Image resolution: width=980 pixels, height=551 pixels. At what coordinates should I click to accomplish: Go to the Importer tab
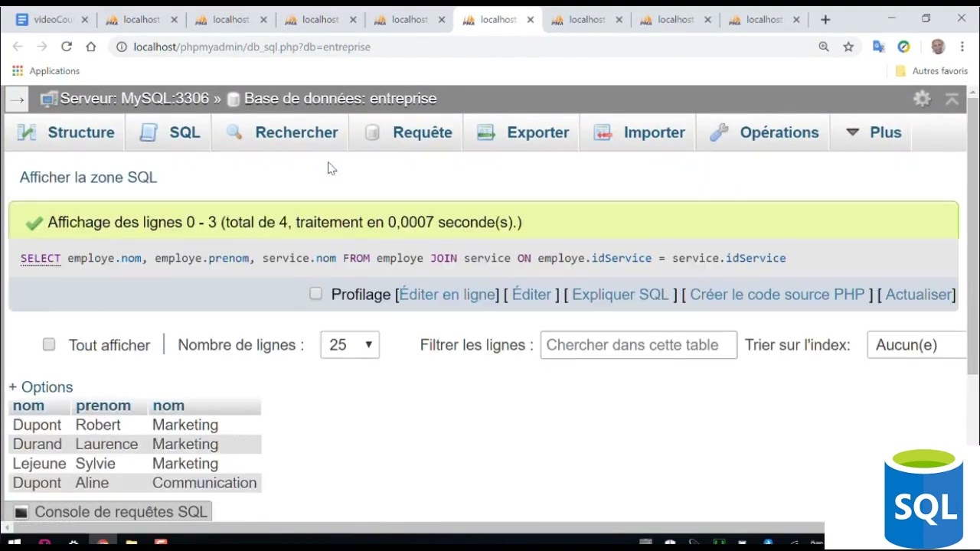[x=639, y=132]
